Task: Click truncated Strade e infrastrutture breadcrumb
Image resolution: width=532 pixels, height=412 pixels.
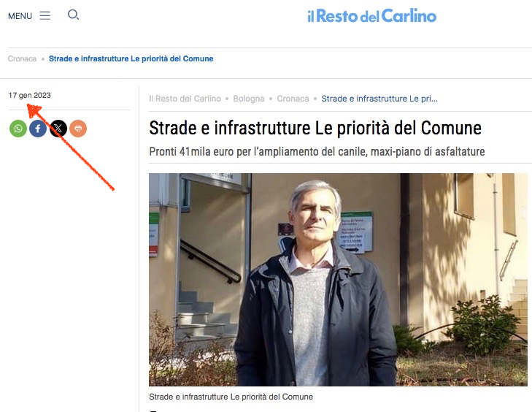Action: click(379, 99)
